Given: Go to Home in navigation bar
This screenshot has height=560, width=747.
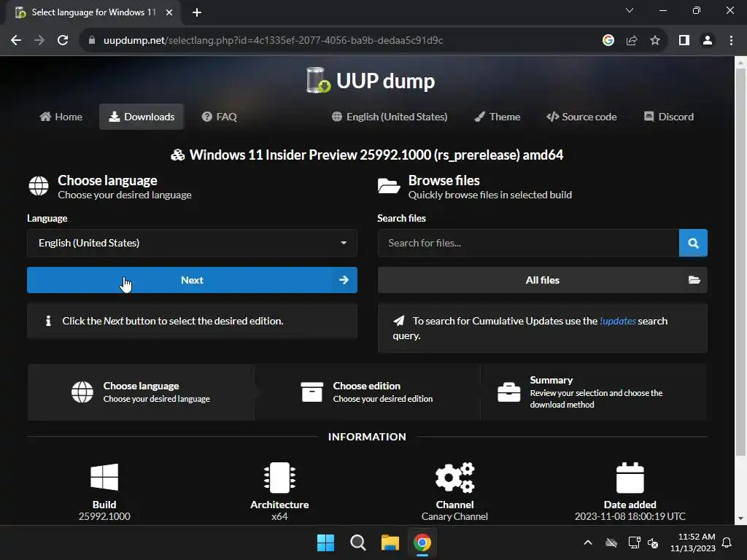Looking at the screenshot, I should click(x=61, y=117).
